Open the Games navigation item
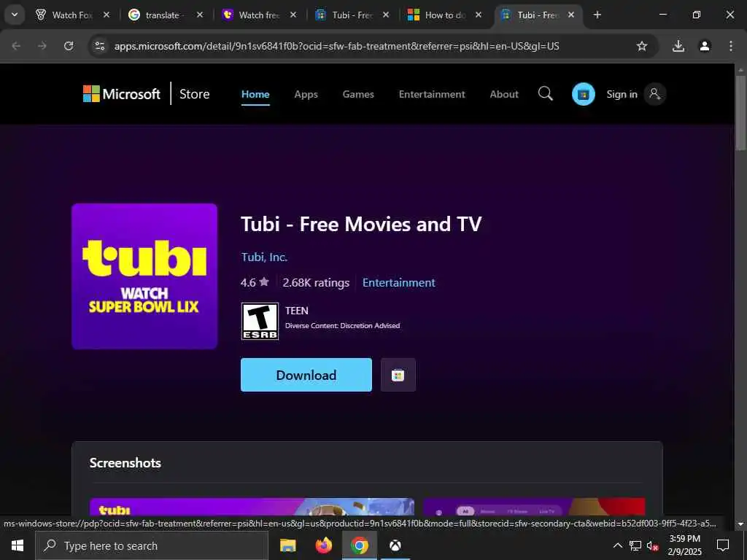The width and height of the screenshot is (747, 560). [x=358, y=94]
